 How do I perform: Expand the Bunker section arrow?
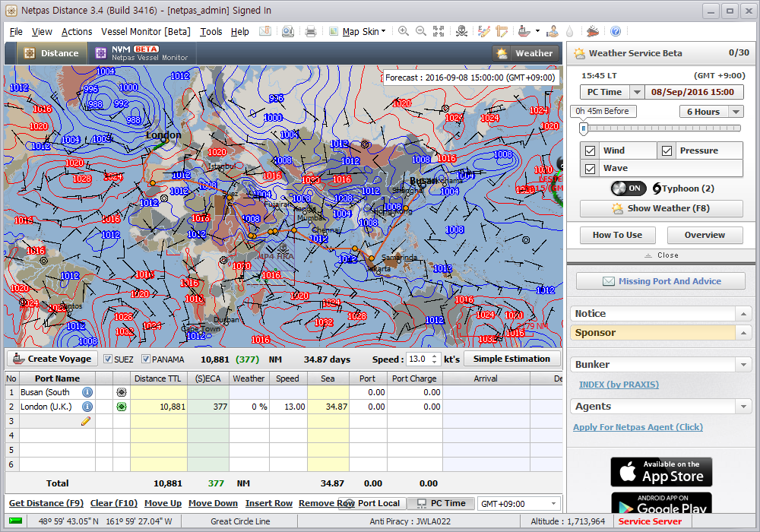(743, 365)
